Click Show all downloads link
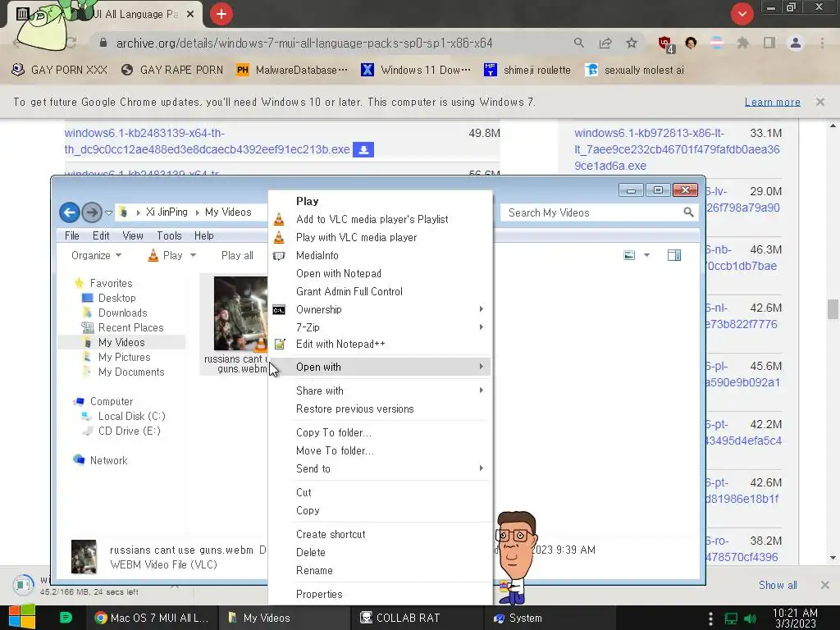This screenshot has height=630, width=840. click(778, 586)
